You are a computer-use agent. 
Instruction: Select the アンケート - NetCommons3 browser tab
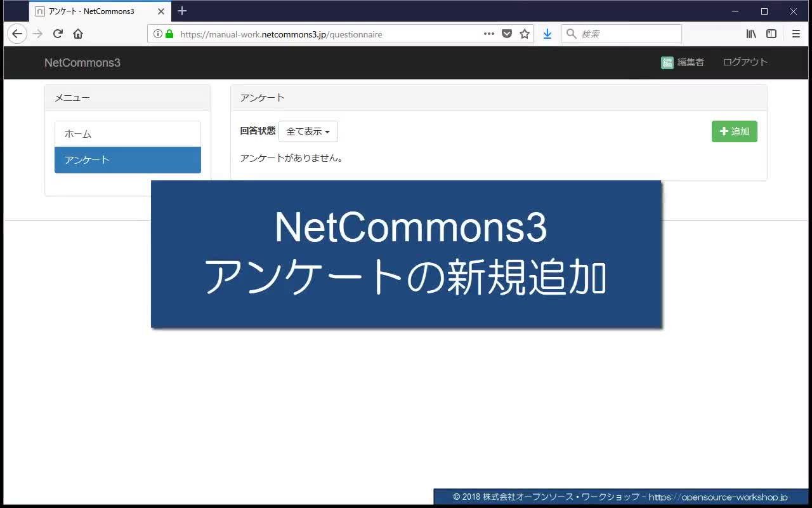tap(100, 11)
